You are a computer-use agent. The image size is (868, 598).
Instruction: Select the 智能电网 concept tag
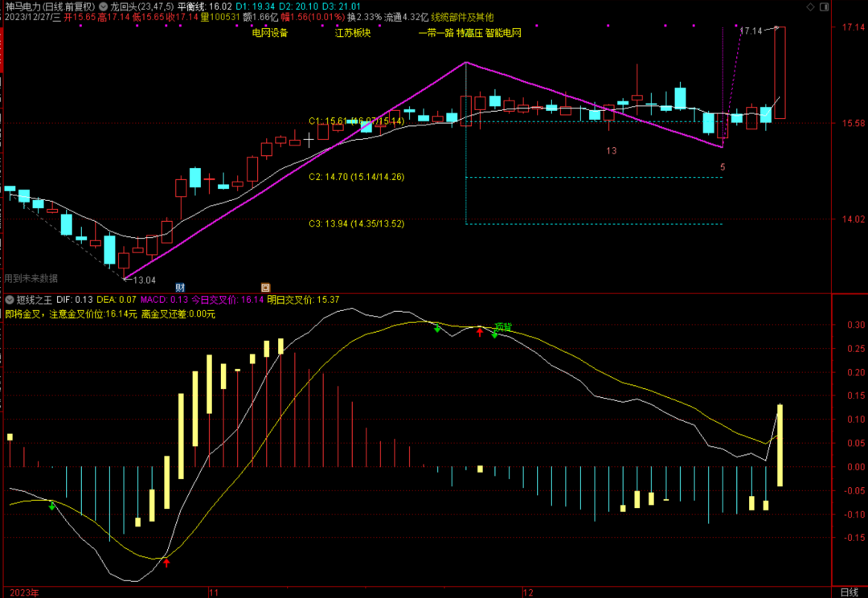coord(503,33)
